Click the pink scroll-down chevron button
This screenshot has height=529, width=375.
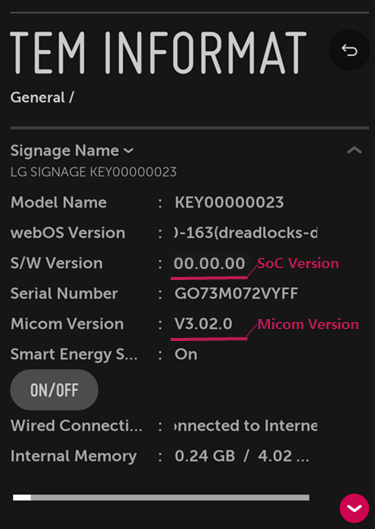point(354,508)
